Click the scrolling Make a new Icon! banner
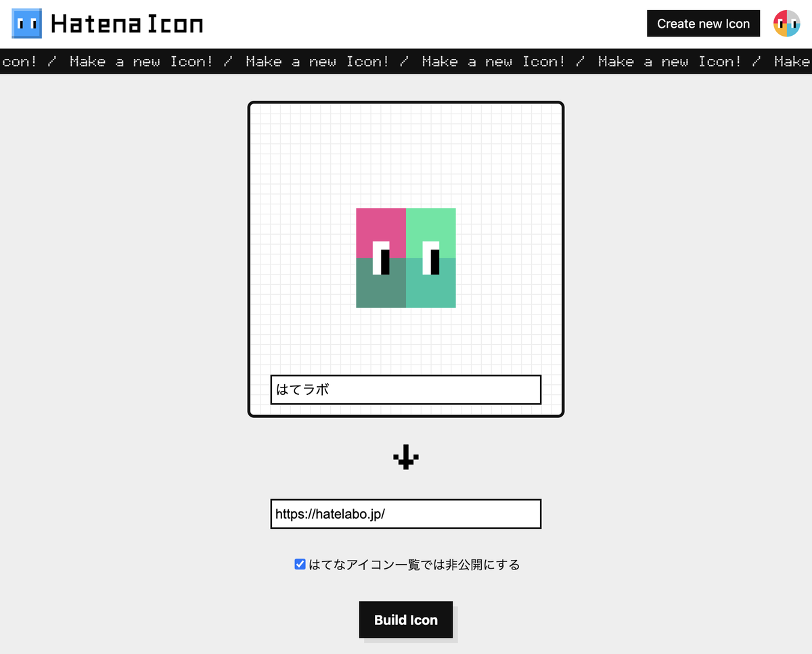 pyautogui.click(x=406, y=62)
